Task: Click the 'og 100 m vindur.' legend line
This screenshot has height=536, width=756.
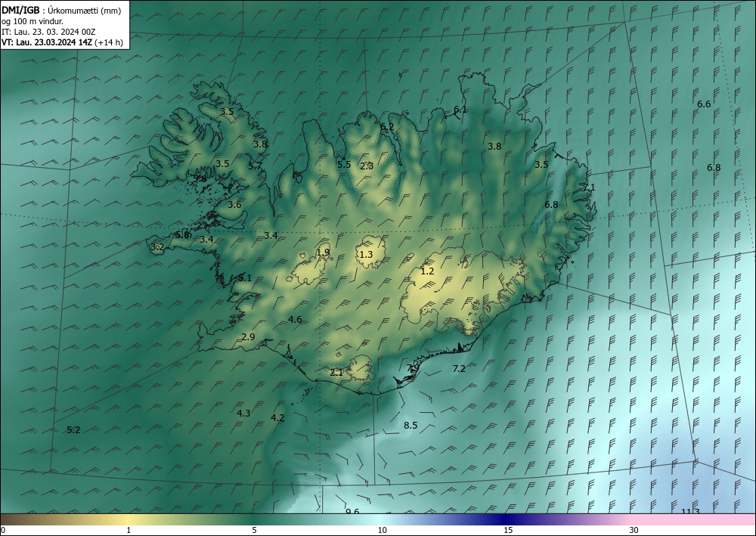Action: pos(33,21)
